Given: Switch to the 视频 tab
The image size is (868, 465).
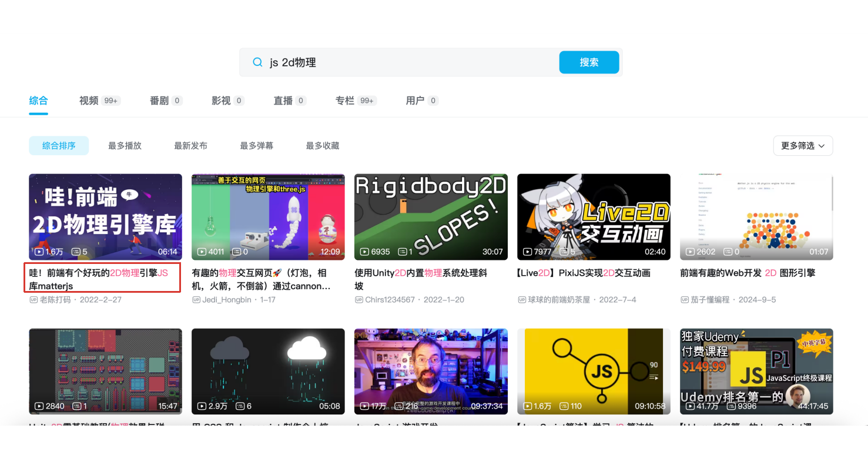Looking at the screenshot, I should click(89, 101).
